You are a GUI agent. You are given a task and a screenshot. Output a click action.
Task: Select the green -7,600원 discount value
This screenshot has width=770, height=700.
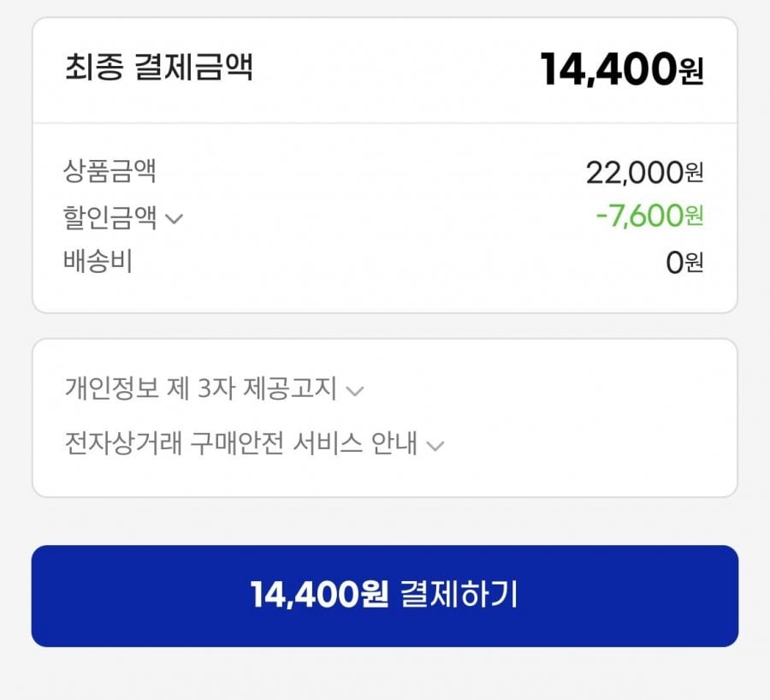[649, 217]
